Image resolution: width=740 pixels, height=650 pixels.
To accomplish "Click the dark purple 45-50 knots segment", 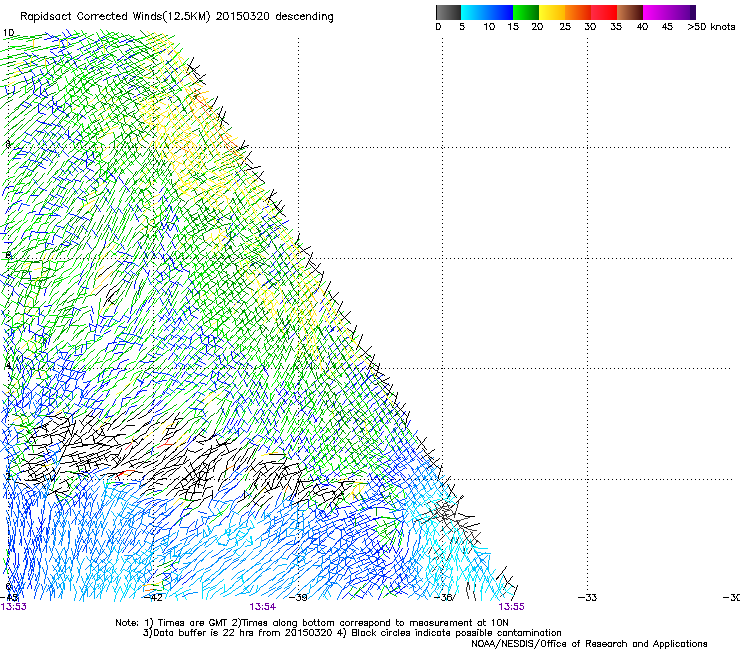I will click(682, 12).
